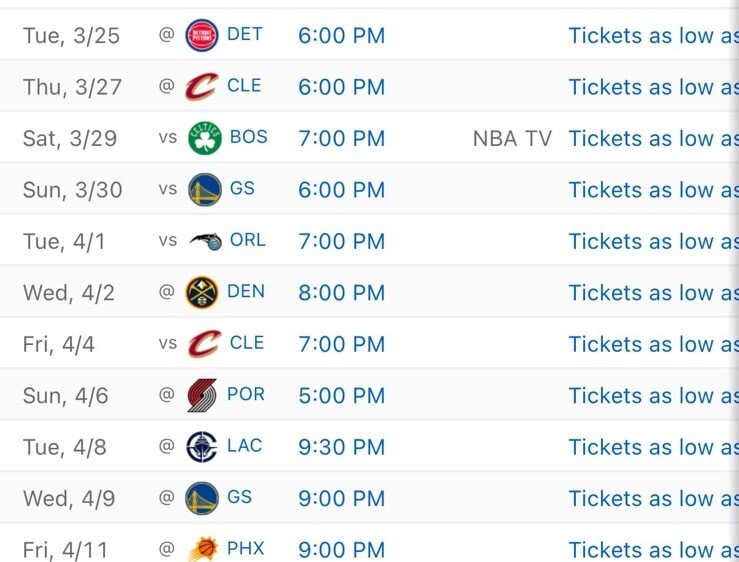Open the DET team link
This screenshot has height=562, width=739.
[x=245, y=34]
